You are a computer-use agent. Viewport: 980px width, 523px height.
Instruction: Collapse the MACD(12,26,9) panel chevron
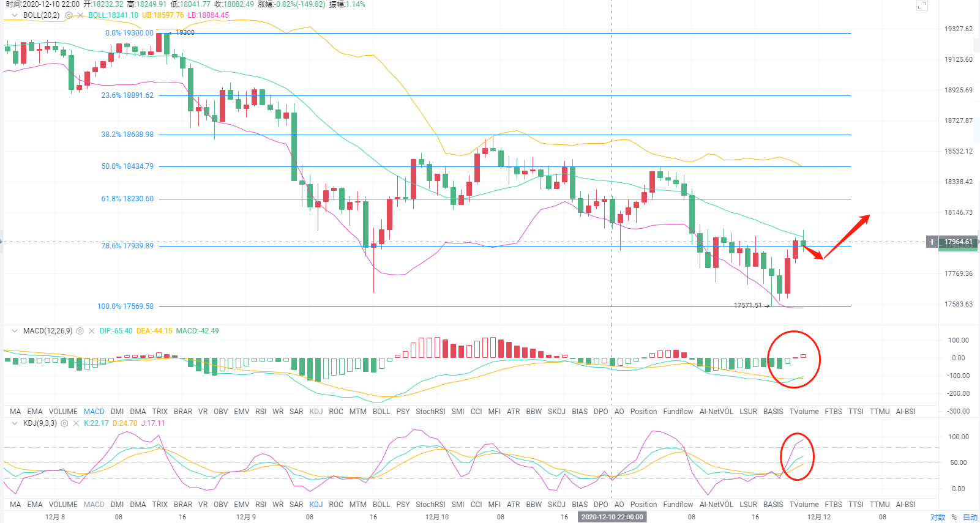point(15,331)
